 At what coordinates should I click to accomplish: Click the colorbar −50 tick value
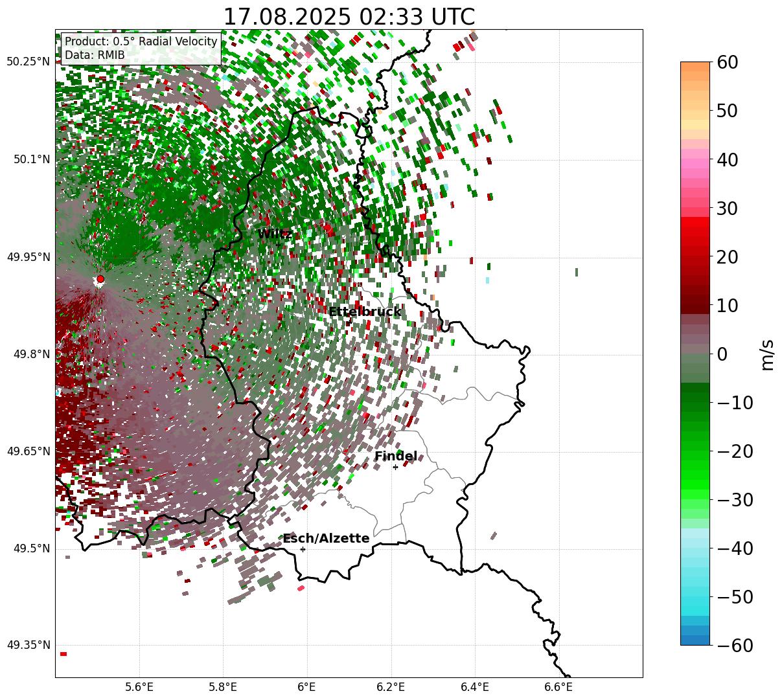click(735, 597)
